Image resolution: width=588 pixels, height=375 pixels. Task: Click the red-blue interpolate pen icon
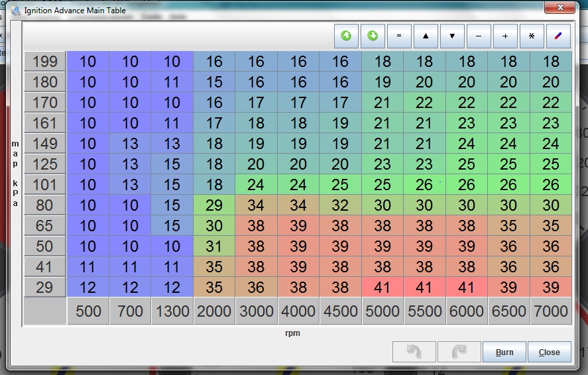[558, 36]
